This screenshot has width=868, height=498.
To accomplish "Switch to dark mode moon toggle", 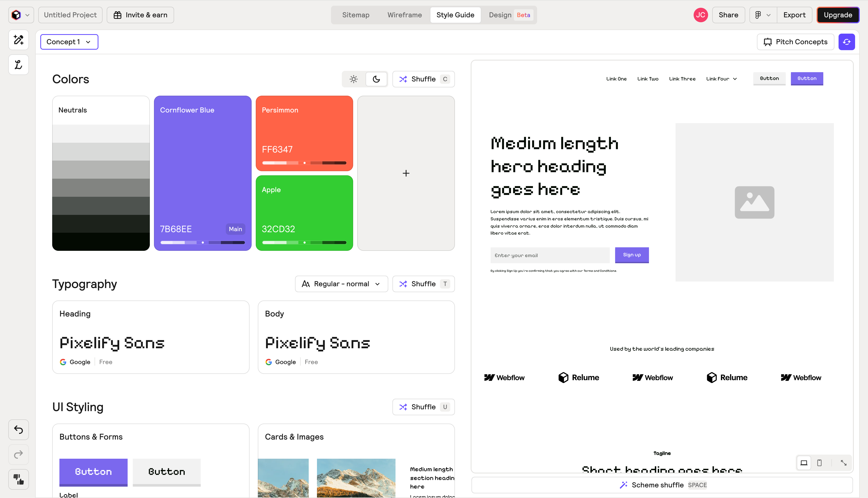I will 376,79.
